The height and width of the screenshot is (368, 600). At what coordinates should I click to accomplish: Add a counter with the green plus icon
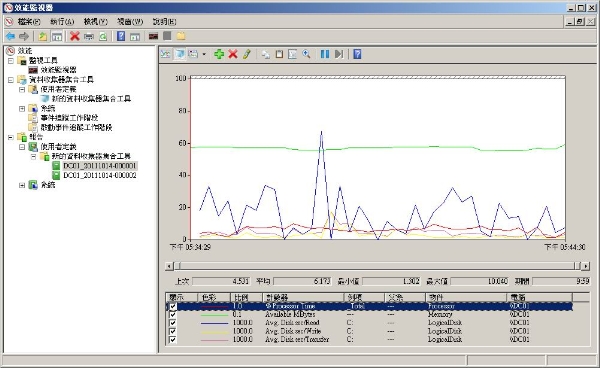tap(219, 54)
